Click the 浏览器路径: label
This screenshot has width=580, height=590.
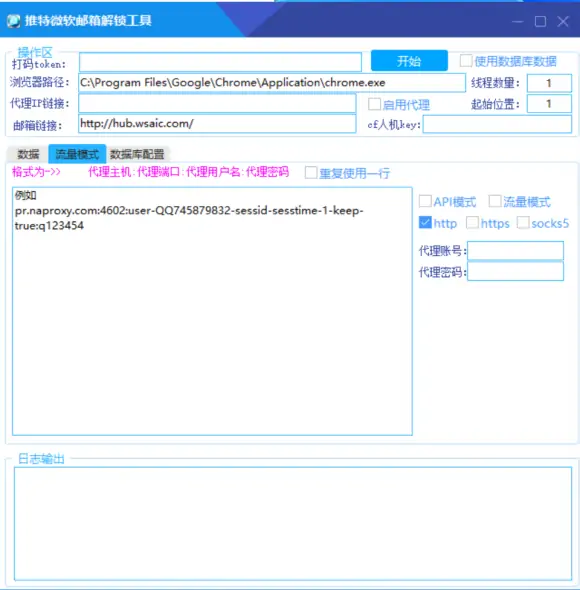[40, 82]
